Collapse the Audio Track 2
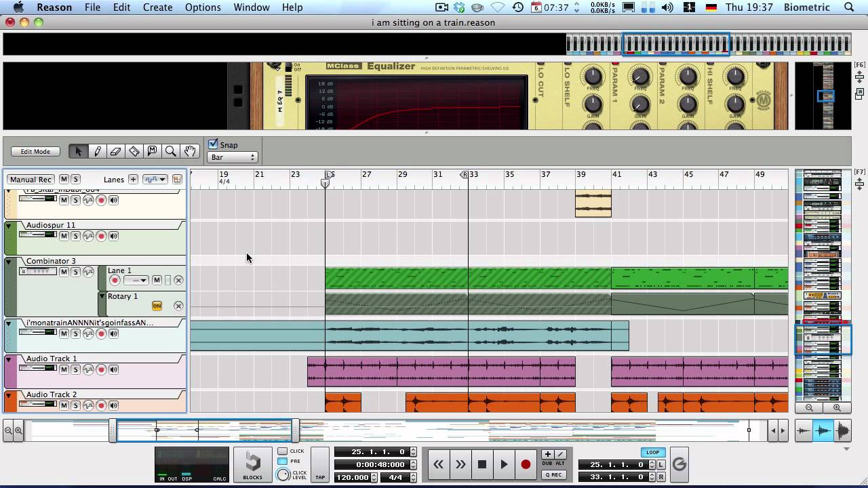Screen dimensions: 868x488 coord(9,395)
